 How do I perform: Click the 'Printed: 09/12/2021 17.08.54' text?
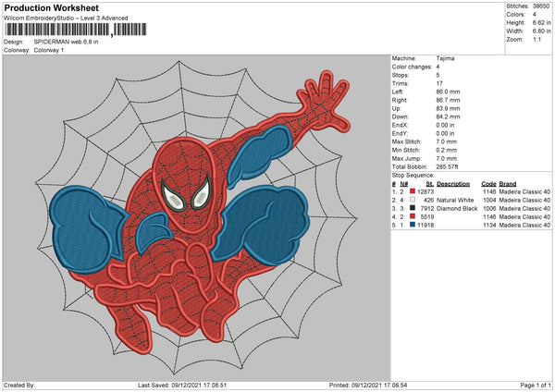[x=368, y=386]
